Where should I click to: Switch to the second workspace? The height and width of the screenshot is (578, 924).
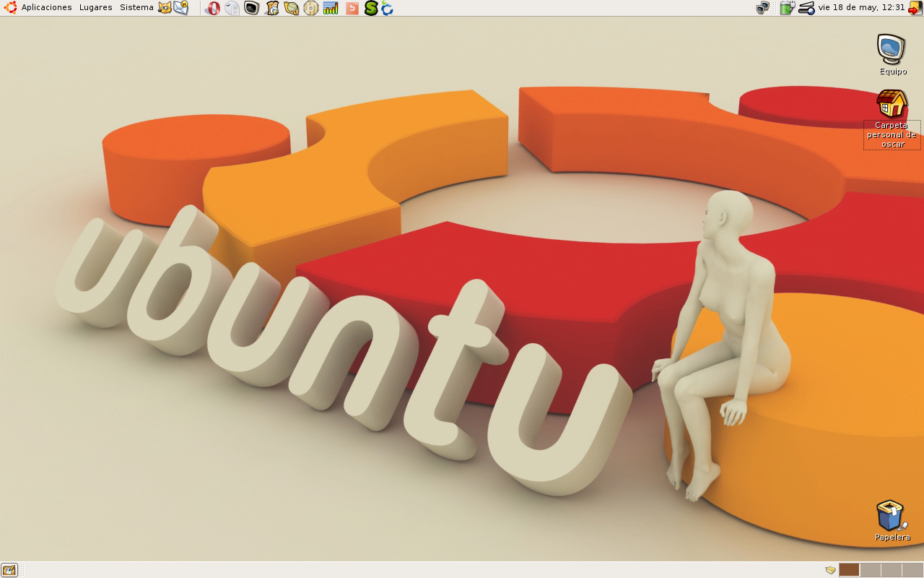click(870, 570)
